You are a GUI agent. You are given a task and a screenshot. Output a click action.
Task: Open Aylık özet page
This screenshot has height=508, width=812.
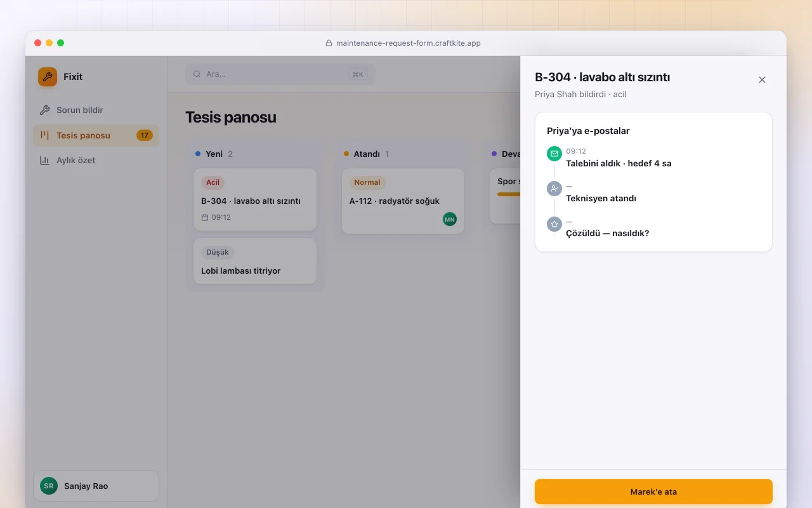coord(96,160)
